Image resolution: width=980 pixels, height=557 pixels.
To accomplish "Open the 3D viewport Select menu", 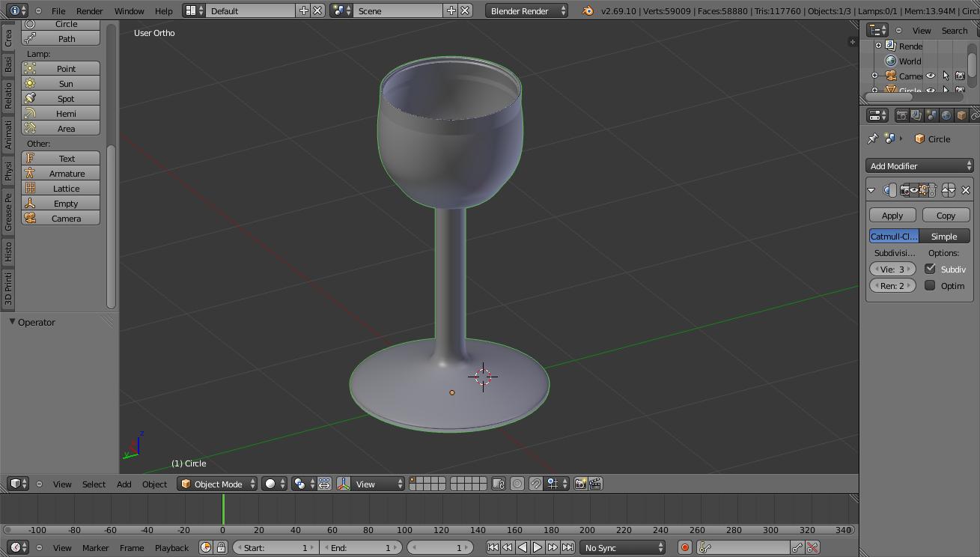I will [x=94, y=484].
